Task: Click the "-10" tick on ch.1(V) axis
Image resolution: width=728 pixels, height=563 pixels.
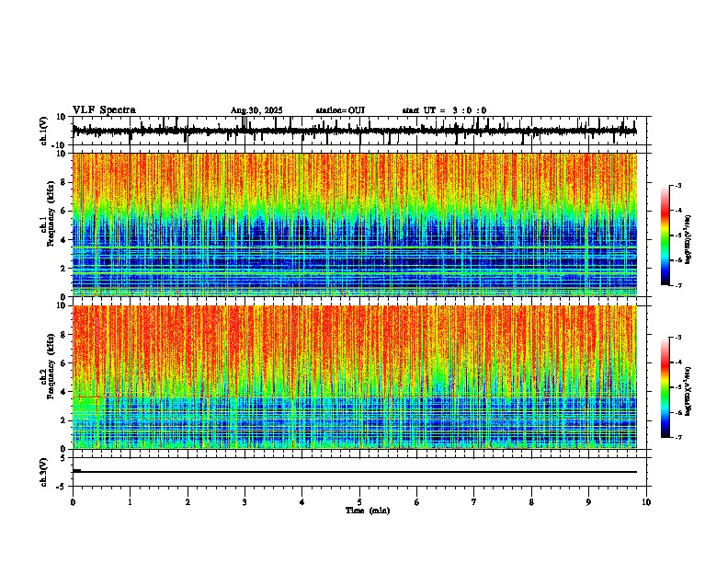Action: click(60, 145)
